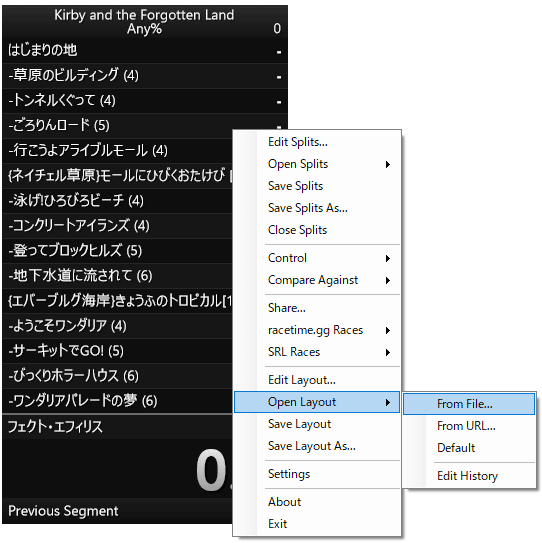The image size is (542, 543).
Task: Select -ワンダリアパレードの夢 (6) split
Action: pos(117,401)
